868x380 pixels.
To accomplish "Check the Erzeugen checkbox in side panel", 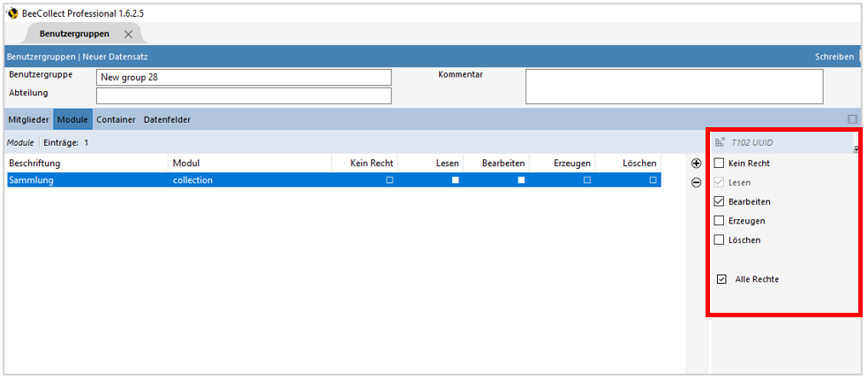I will pos(720,221).
